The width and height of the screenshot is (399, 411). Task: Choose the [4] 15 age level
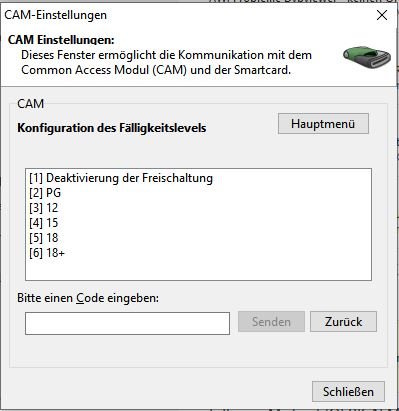44,223
